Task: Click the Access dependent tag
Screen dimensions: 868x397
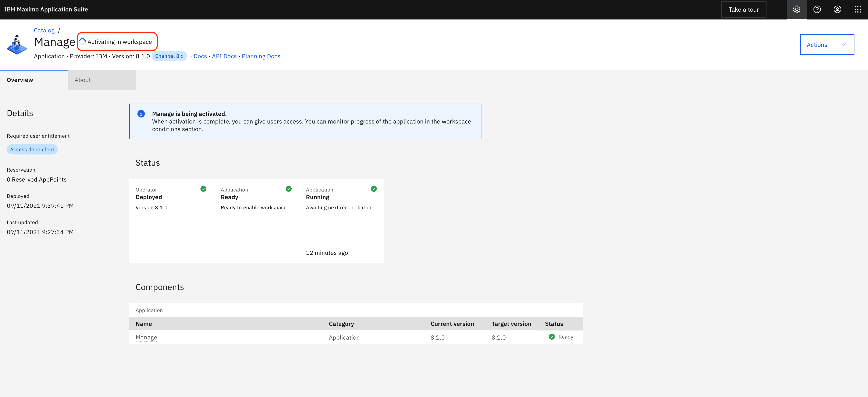Action: (32, 150)
